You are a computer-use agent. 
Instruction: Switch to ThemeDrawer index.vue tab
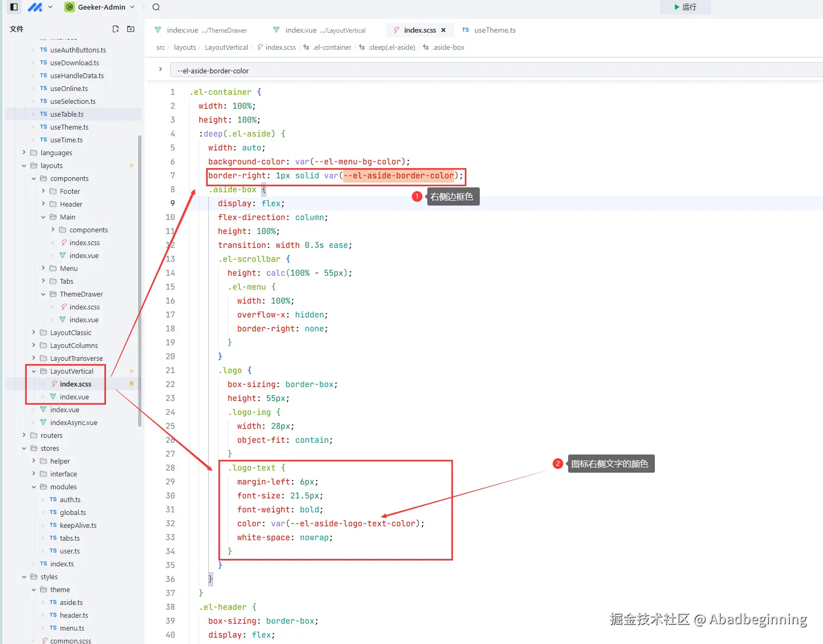pos(201,30)
